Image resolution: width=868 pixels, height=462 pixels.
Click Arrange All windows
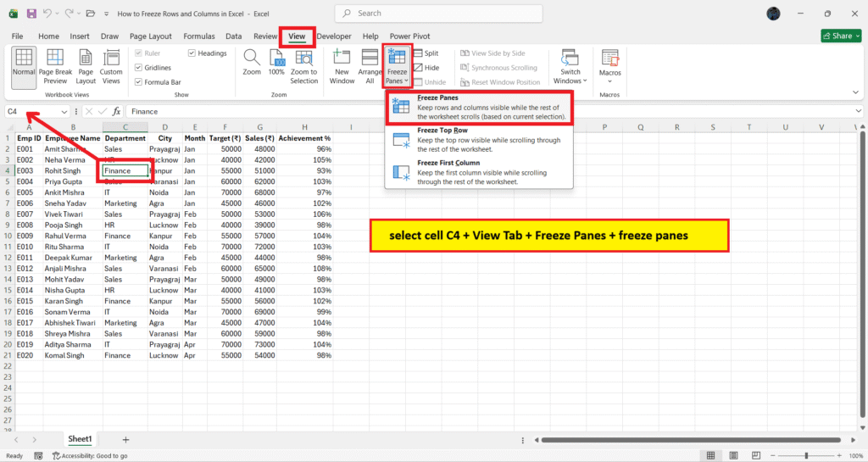pos(370,68)
